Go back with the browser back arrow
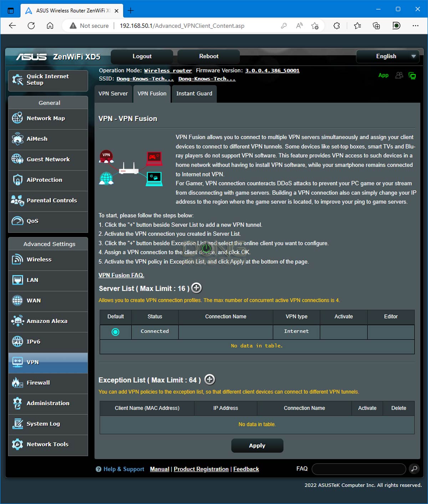Image resolution: width=428 pixels, height=504 pixels. [x=12, y=26]
